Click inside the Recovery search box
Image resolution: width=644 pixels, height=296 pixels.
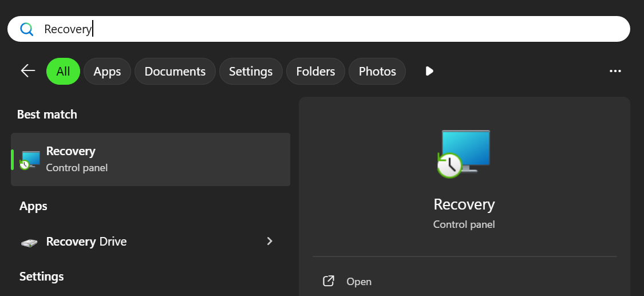(x=319, y=29)
